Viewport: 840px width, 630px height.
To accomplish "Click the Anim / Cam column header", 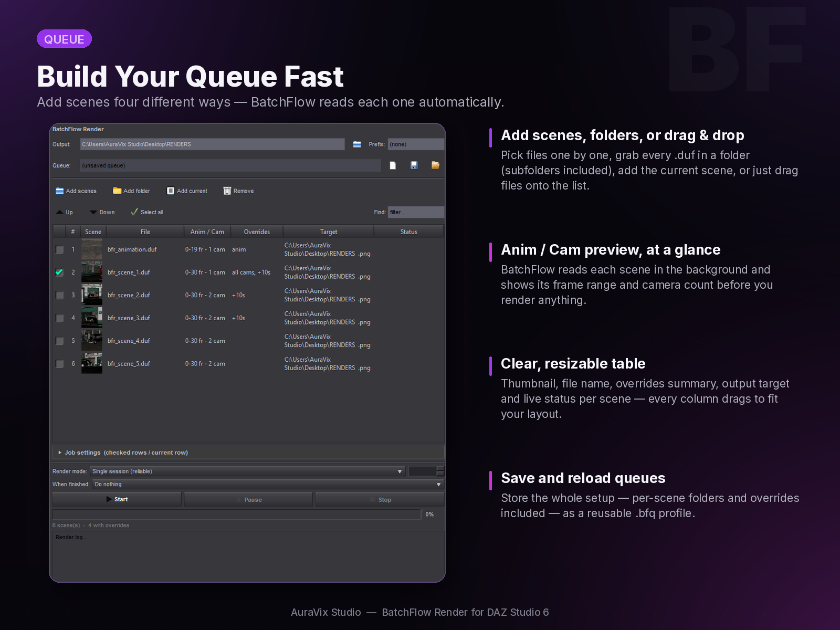I will (207, 232).
